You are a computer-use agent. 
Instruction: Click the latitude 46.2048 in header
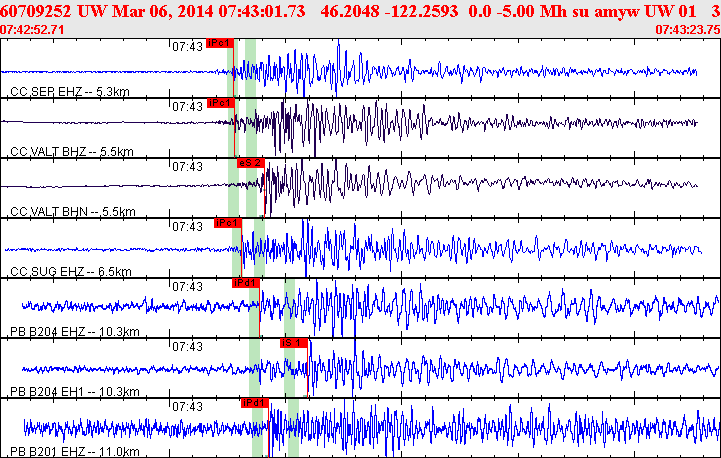point(349,11)
